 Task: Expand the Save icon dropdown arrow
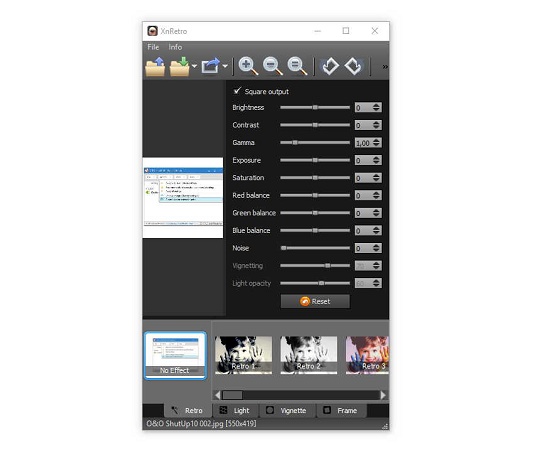click(x=194, y=66)
